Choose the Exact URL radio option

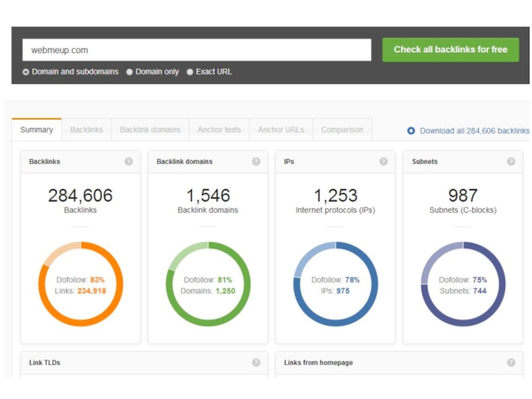pyautogui.click(x=190, y=72)
